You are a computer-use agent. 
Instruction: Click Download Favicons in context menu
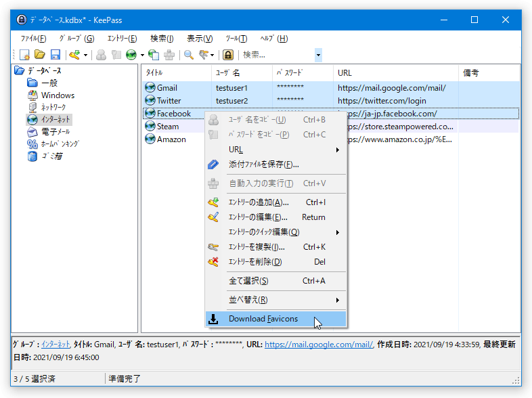(276, 319)
